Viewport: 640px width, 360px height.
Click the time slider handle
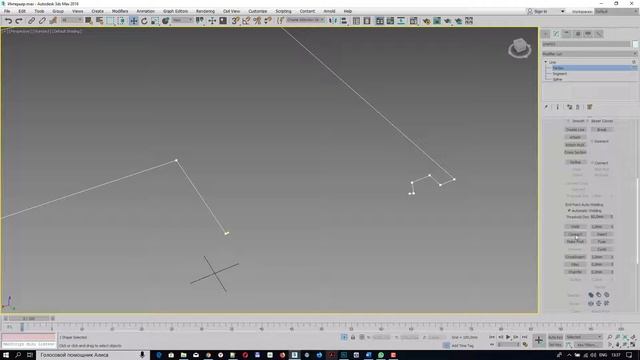click(29, 318)
